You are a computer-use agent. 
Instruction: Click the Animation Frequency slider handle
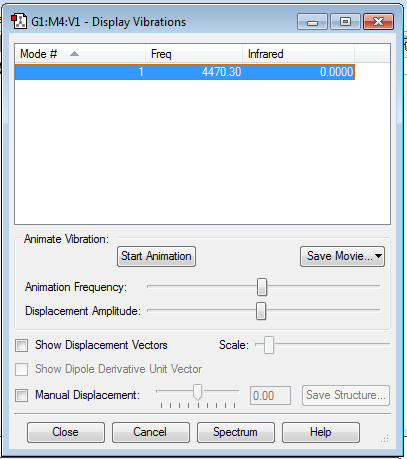click(x=262, y=287)
